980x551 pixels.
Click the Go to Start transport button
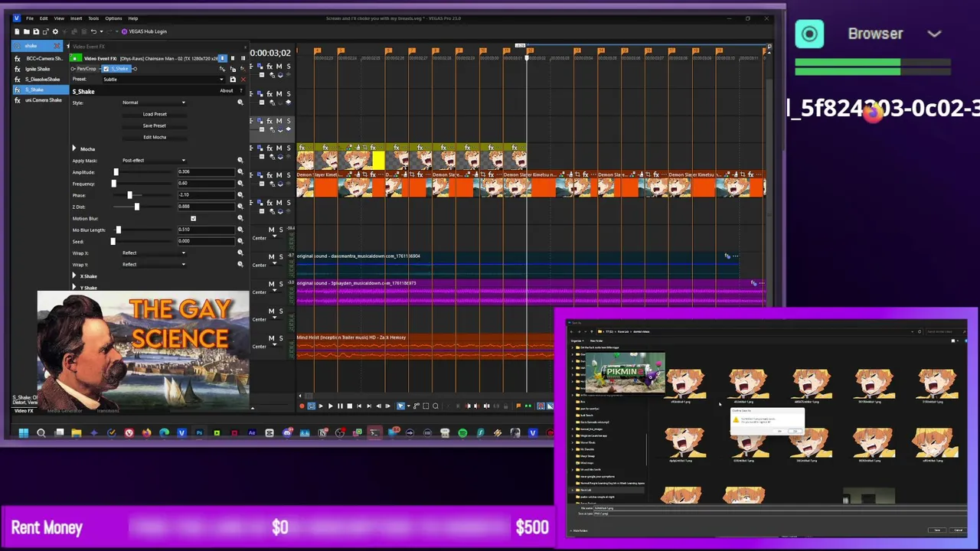(359, 406)
